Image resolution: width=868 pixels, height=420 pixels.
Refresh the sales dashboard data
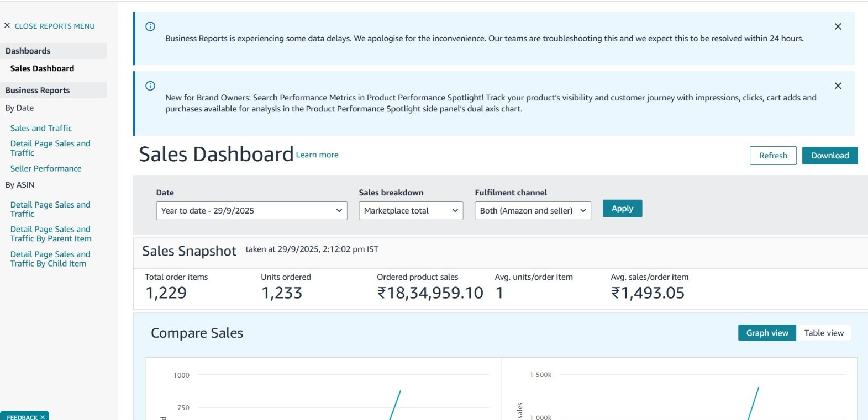(x=772, y=156)
